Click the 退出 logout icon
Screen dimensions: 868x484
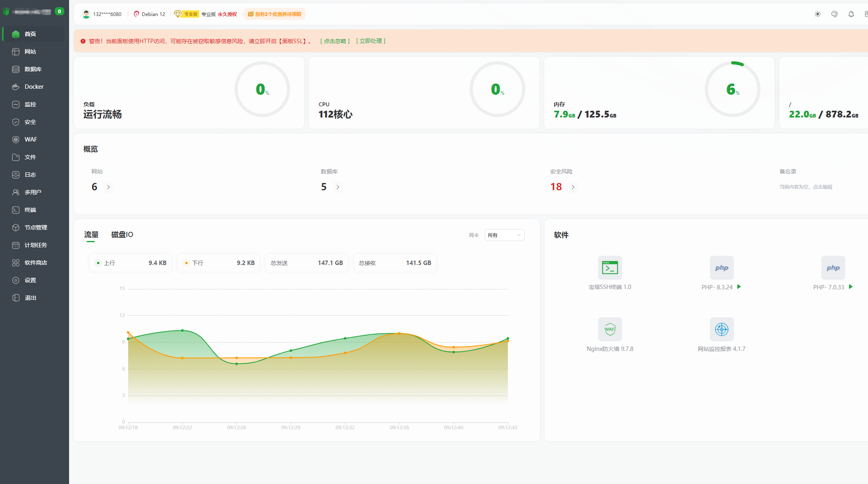coord(16,298)
